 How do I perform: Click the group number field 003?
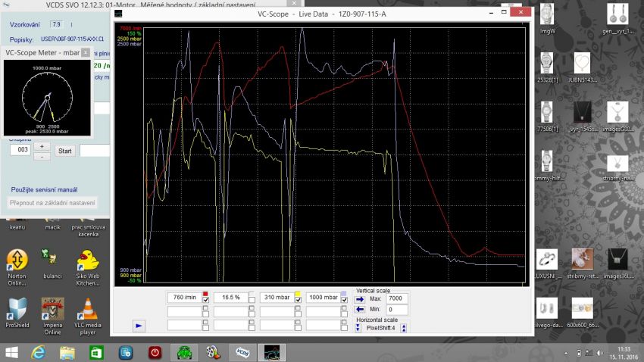click(x=20, y=150)
